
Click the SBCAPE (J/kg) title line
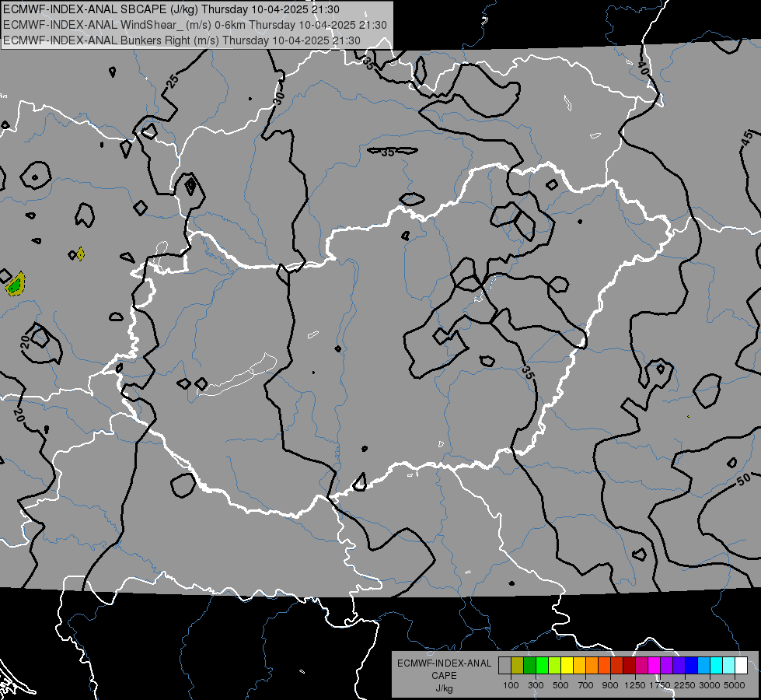coord(171,9)
